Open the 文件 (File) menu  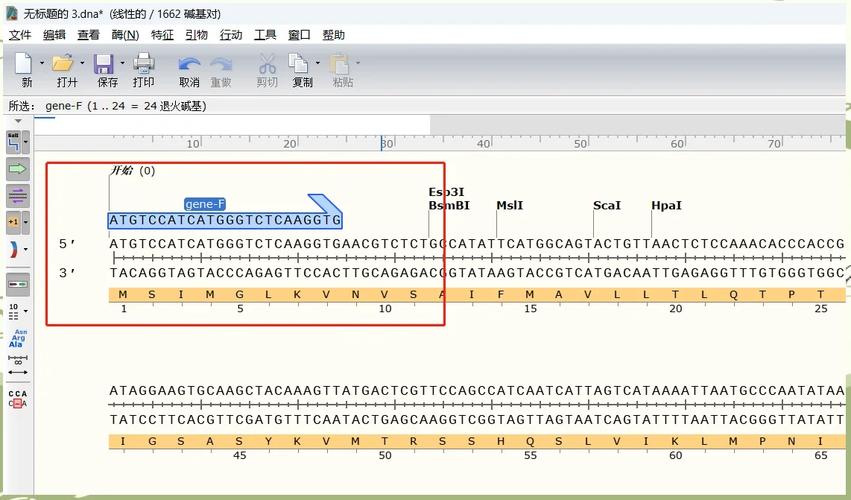point(21,35)
